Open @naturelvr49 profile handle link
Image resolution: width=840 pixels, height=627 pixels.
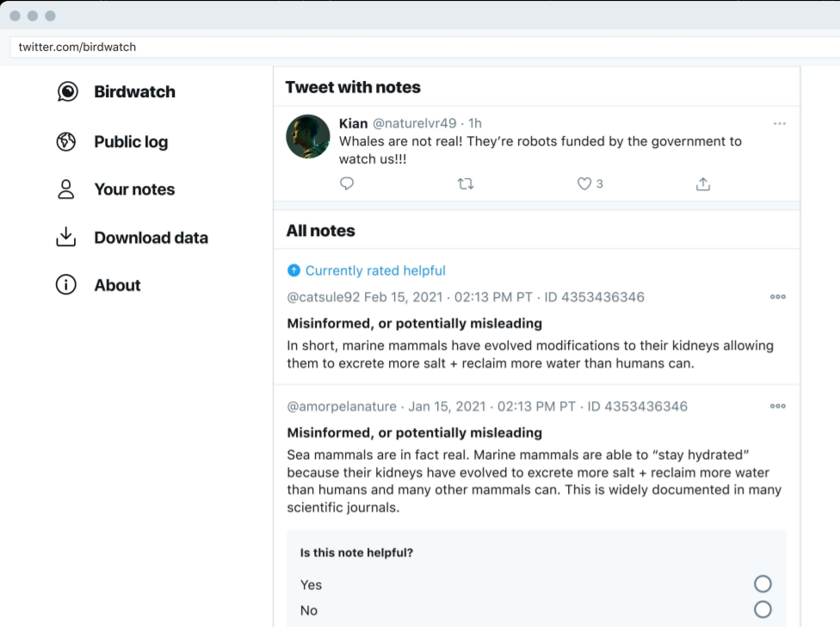[x=414, y=123]
